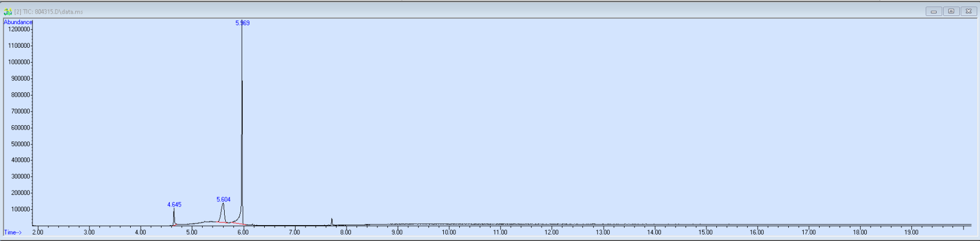Click the TIC window app icon

tap(8, 12)
